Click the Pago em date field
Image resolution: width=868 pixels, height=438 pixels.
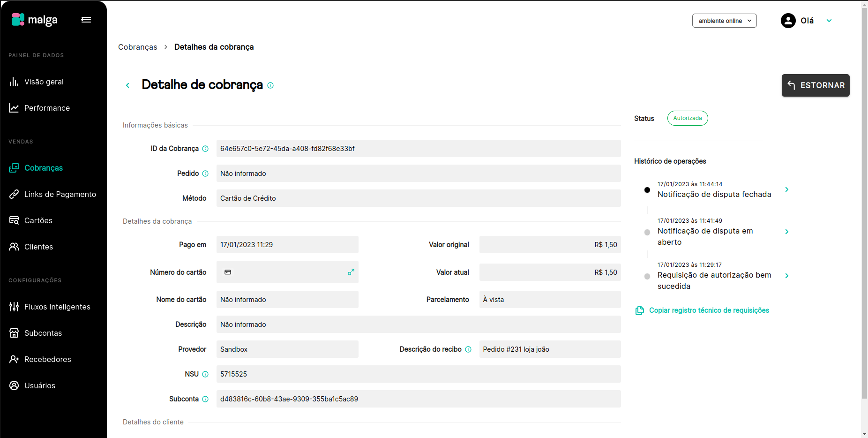287,245
